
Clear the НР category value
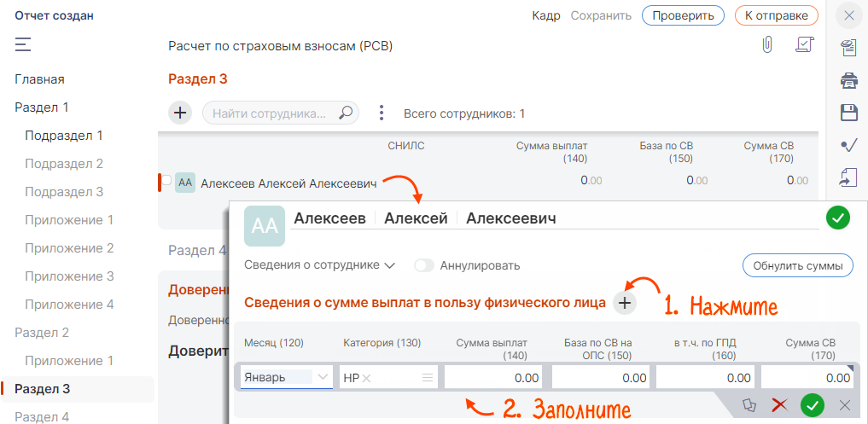coord(366,378)
